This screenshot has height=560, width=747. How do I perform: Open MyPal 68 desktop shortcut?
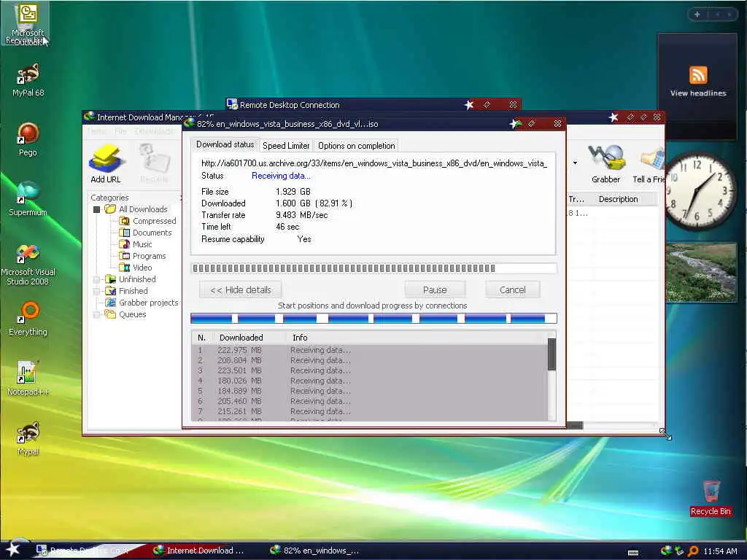tap(28, 80)
